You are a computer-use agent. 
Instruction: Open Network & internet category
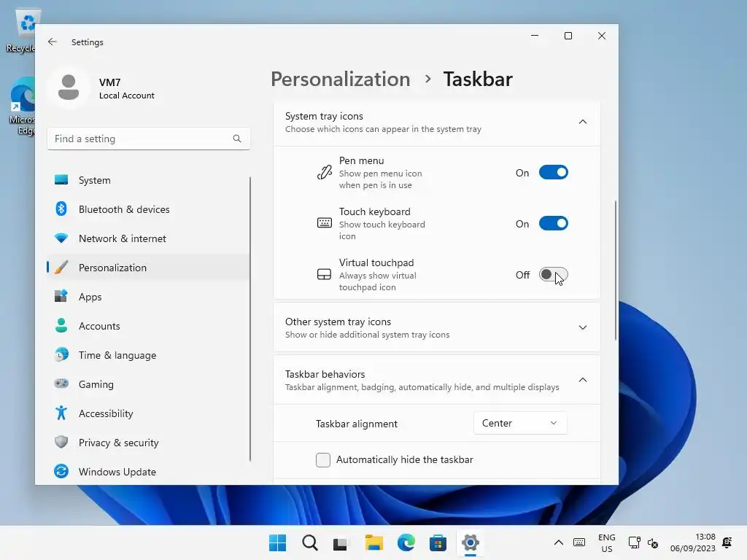(x=148, y=238)
